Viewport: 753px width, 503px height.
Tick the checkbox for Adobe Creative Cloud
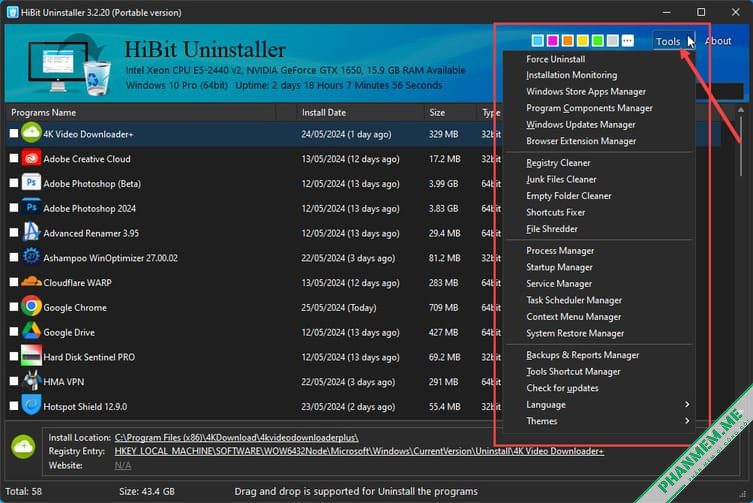[x=14, y=159]
